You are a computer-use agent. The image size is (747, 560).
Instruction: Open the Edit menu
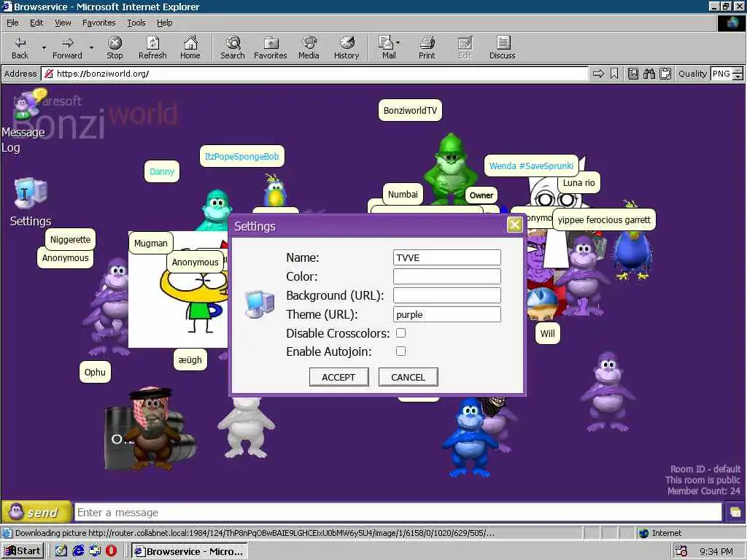(36, 23)
